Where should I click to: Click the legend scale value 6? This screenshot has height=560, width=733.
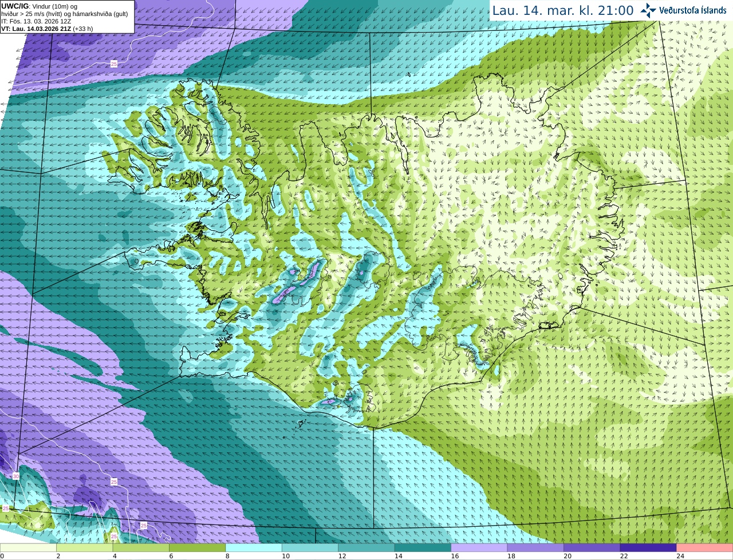171,556
